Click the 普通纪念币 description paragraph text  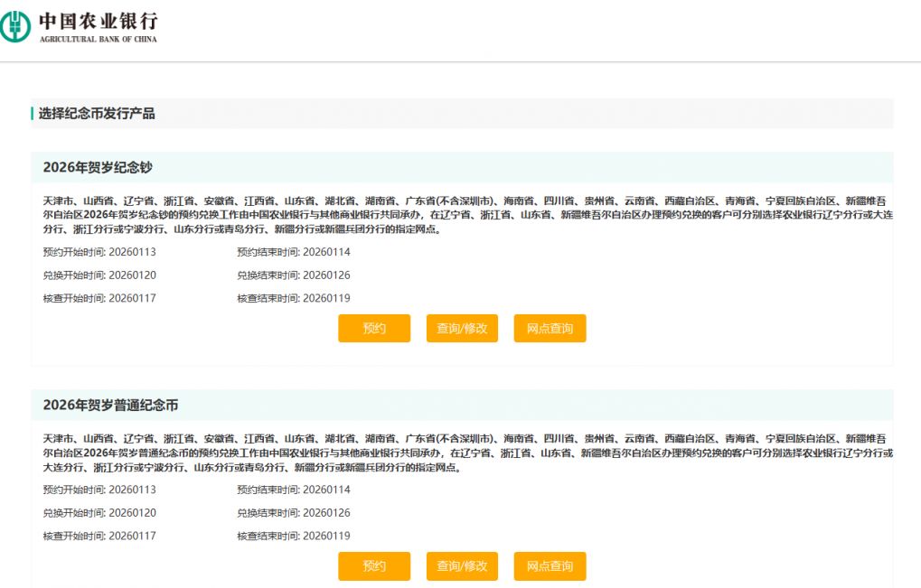[x=467, y=453]
